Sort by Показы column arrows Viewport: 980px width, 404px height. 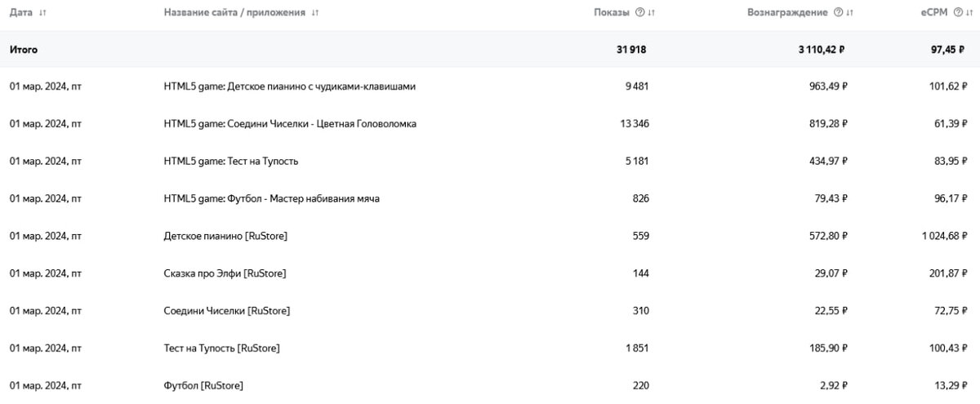tap(652, 12)
